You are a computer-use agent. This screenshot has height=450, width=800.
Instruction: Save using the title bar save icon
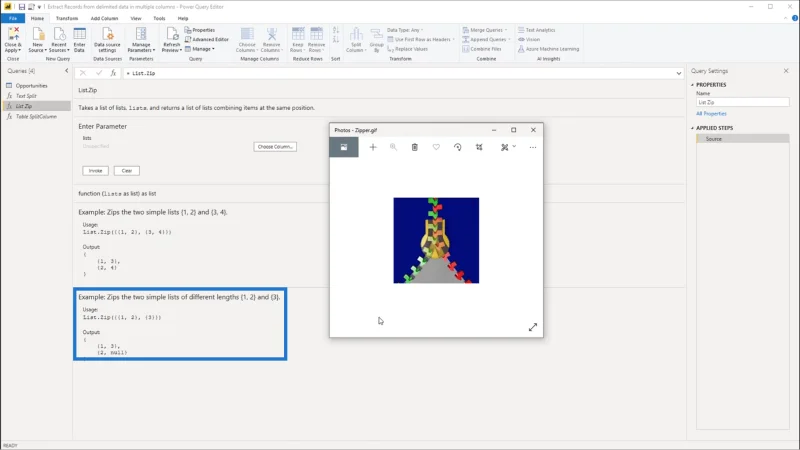tap(21, 7)
